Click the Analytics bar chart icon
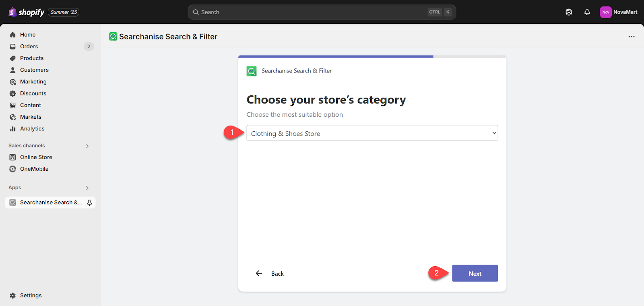The image size is (644, 306). pos(13,128)
